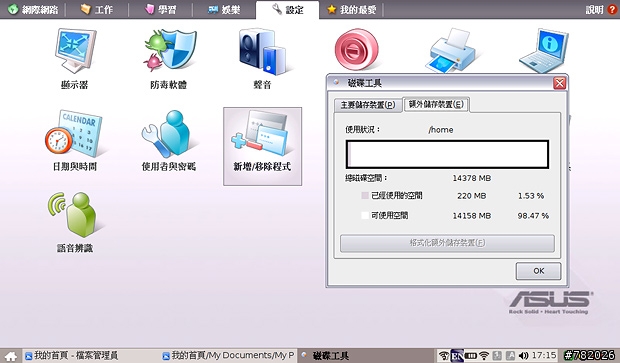Screen dimensions: 620x363
Task: Switch to the 我的最愛 favorites tab
Action: point(352,9)
